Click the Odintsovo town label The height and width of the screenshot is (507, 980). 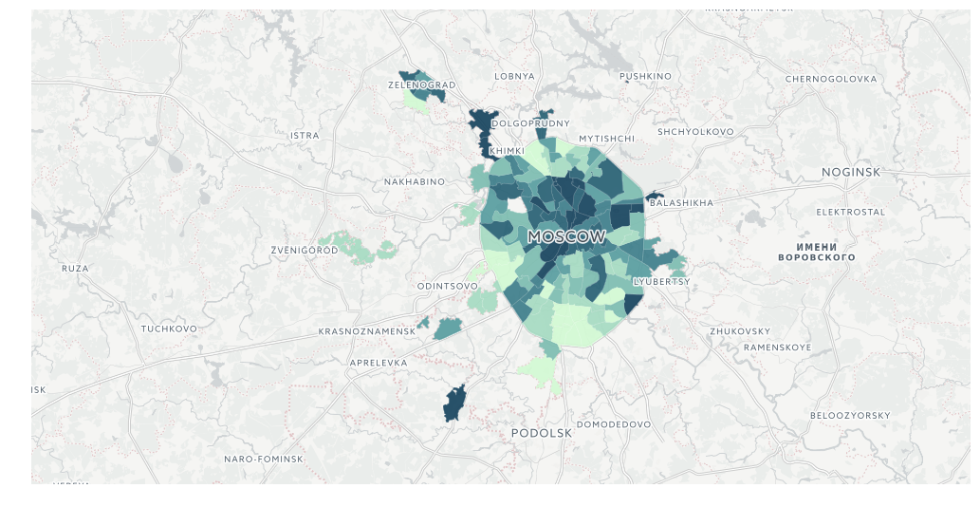click(x=448, y=287)
